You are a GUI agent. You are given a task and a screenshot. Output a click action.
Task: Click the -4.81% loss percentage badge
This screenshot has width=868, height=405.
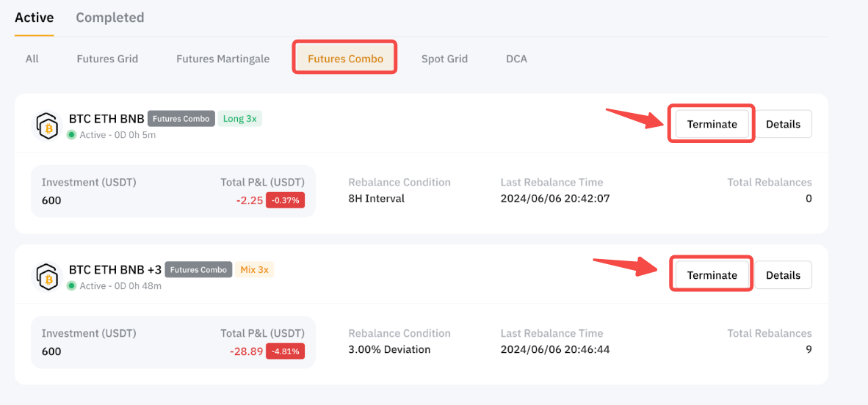click(x=286, y=351)
